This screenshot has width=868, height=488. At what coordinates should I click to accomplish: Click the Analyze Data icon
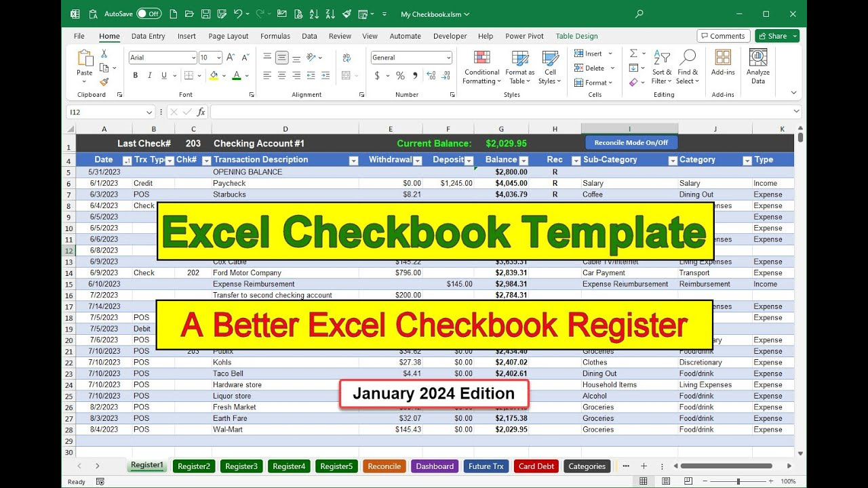pyautogui.click(x=757, y=58)
